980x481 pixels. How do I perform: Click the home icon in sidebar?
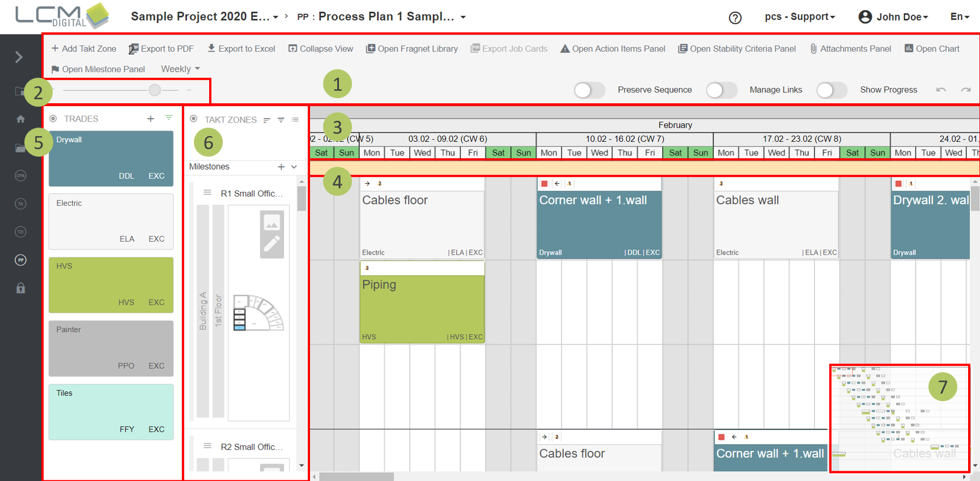[x=20, y=119]
